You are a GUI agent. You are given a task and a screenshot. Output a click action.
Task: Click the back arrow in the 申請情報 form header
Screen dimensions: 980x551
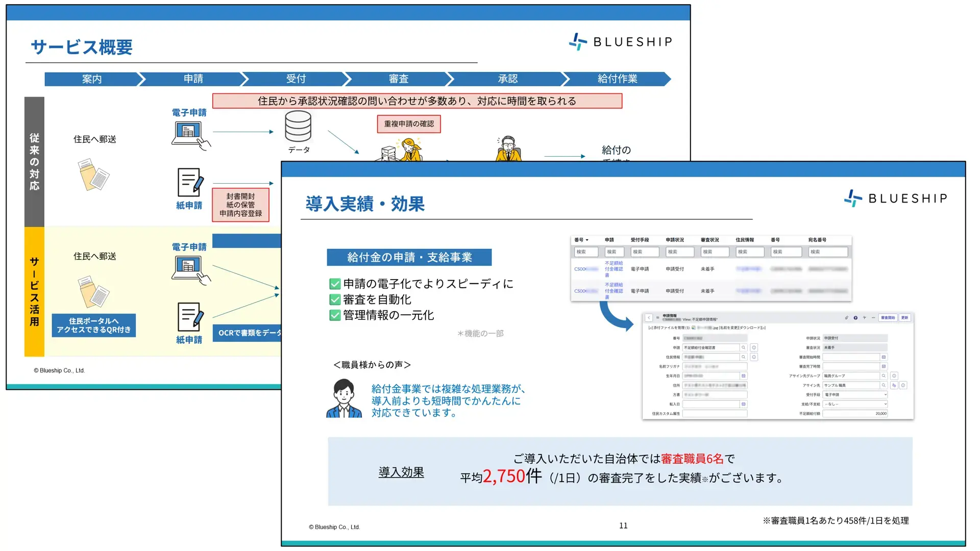click(649, 317)
